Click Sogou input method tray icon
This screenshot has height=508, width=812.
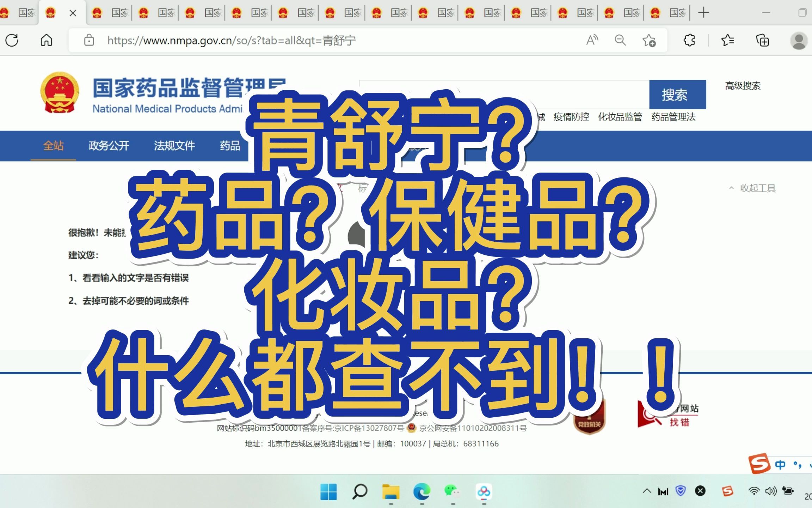tap(727, 491)
